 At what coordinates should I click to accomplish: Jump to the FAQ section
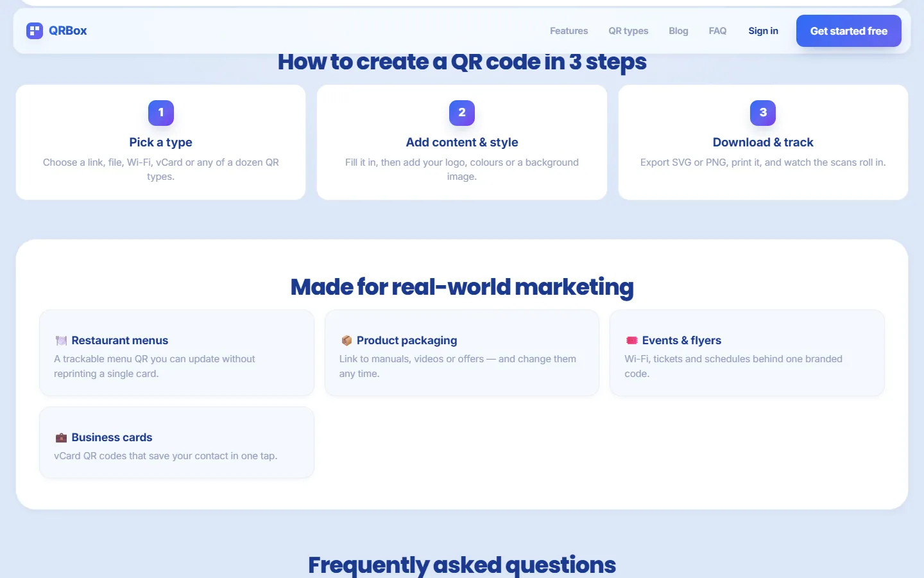tap(717, 31)
